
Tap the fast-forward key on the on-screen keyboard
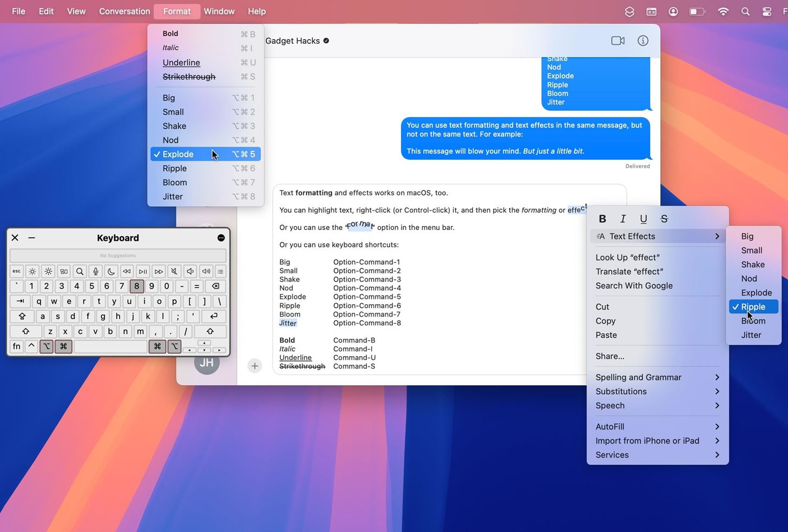pyautogui.click(x=159, y=271)
